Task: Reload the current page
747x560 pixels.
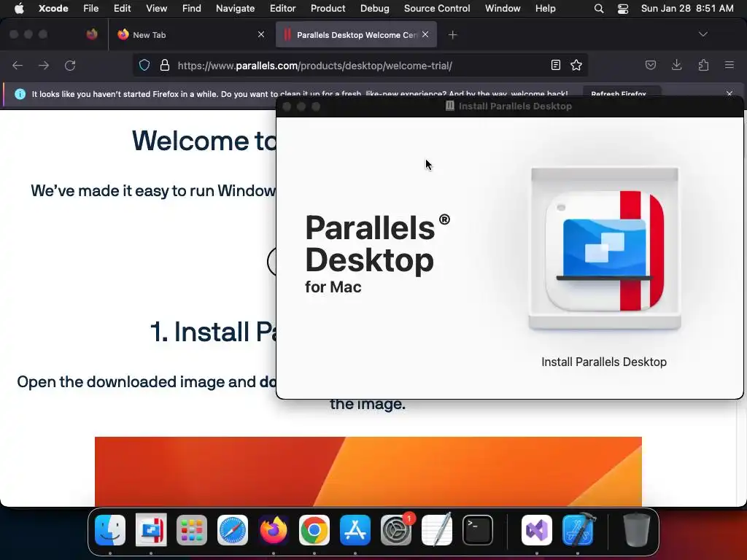Action: [x=70, y=65]
